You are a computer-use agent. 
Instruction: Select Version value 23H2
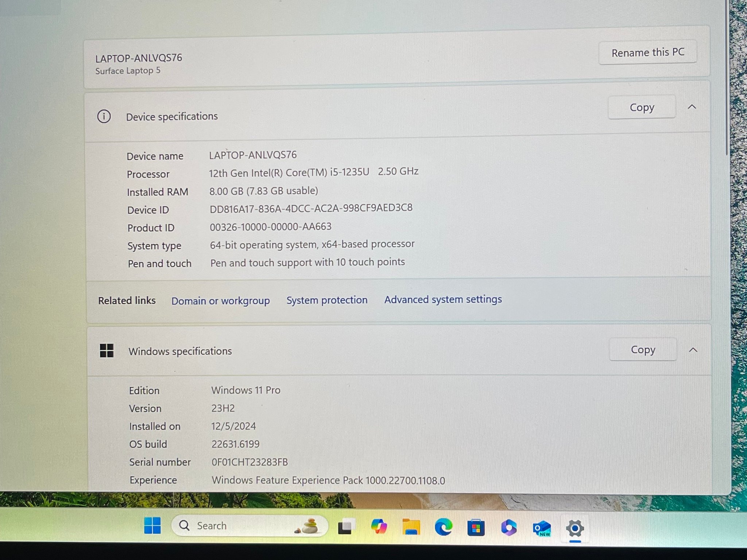click(223, 408)
